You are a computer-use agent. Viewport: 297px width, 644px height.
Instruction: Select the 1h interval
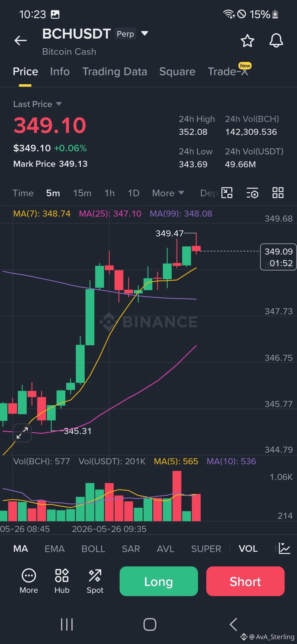point(110,193)
